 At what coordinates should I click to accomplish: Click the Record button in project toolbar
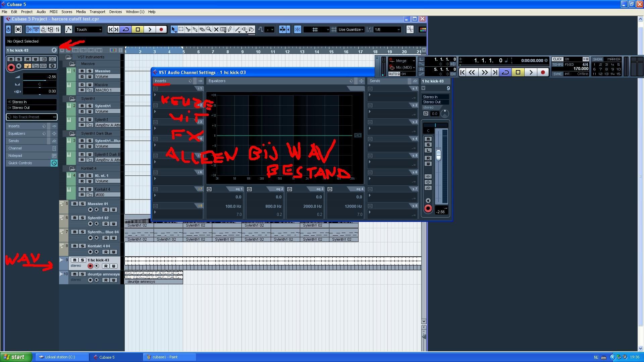(x=161, y=29)
